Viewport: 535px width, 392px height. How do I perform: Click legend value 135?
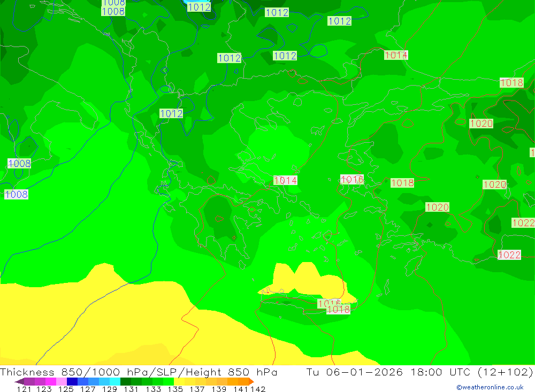(175, 389)
